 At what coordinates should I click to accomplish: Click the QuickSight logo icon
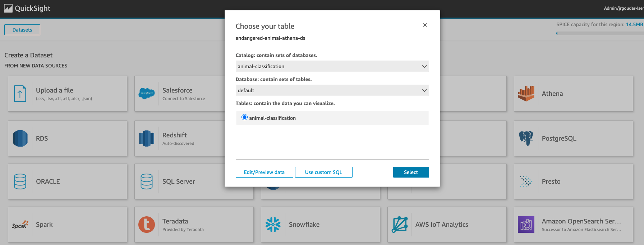pyautogui.click(x=8, y=8)
